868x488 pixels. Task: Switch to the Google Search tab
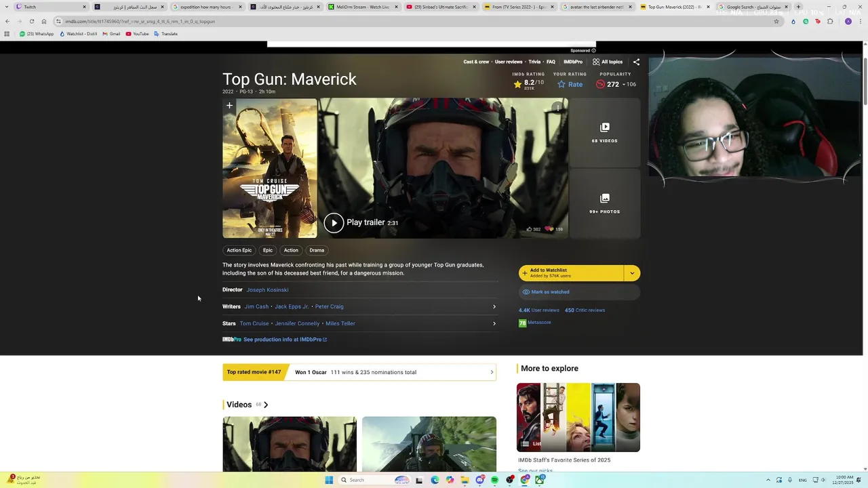753,7
